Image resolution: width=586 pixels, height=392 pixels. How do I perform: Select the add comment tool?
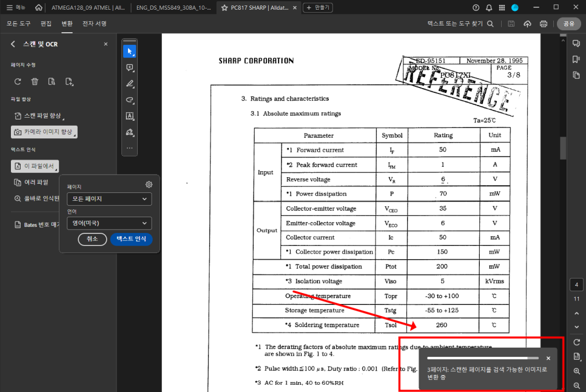pos(130,67)
